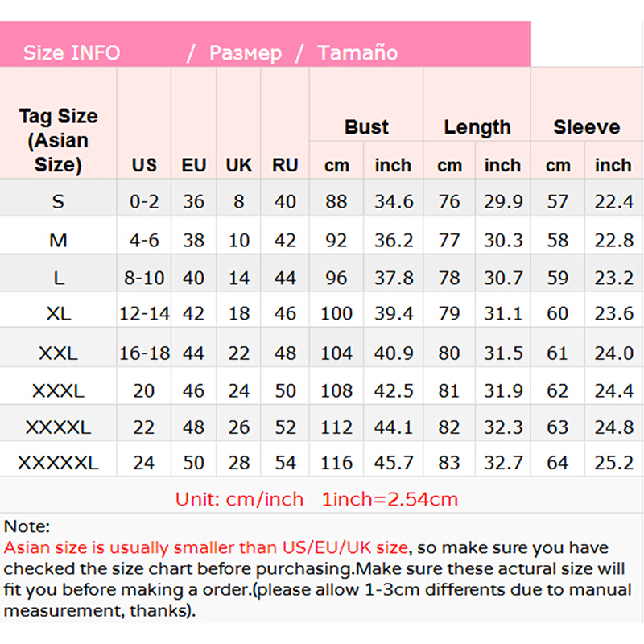Click the red Asian size warning sentence
Screen dimensions: 644x644
click(x=206, y=548)
